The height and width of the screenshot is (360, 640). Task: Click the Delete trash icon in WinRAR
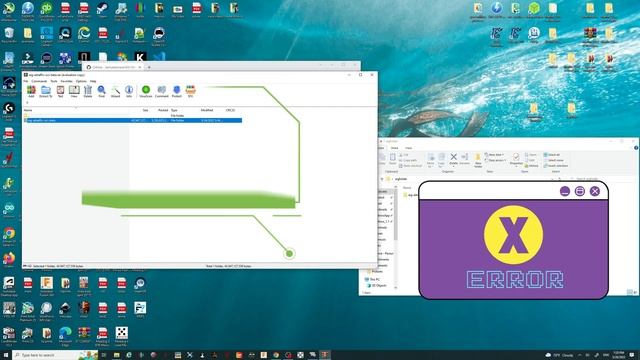[88, 91]
